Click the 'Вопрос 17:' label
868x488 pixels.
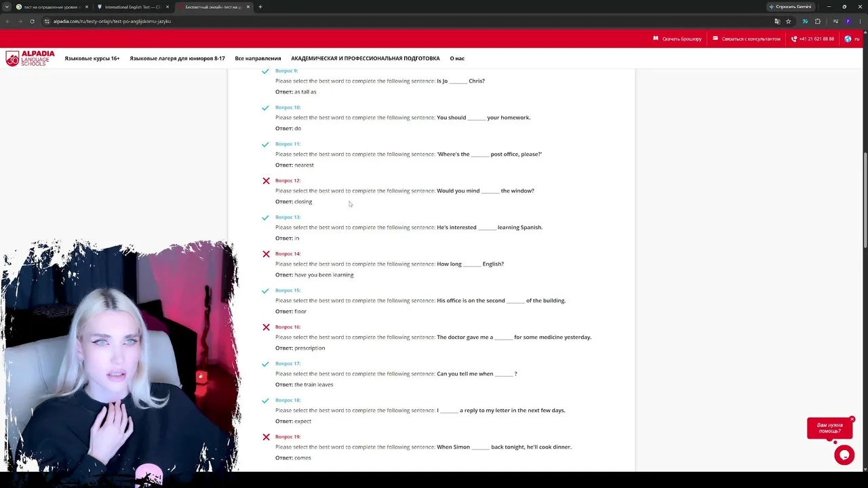288,363
